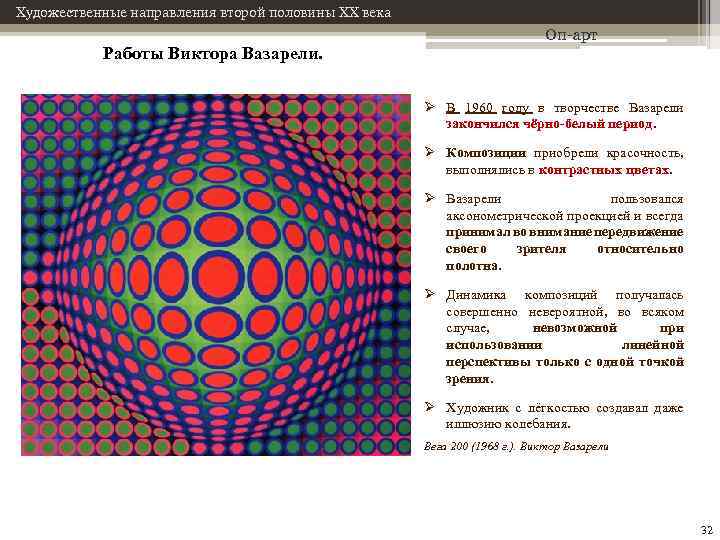The width and height of the screenshot is (720, 540).
Task: Click the title 'Работы Виктора Вазарели.'
Action: 213,54
